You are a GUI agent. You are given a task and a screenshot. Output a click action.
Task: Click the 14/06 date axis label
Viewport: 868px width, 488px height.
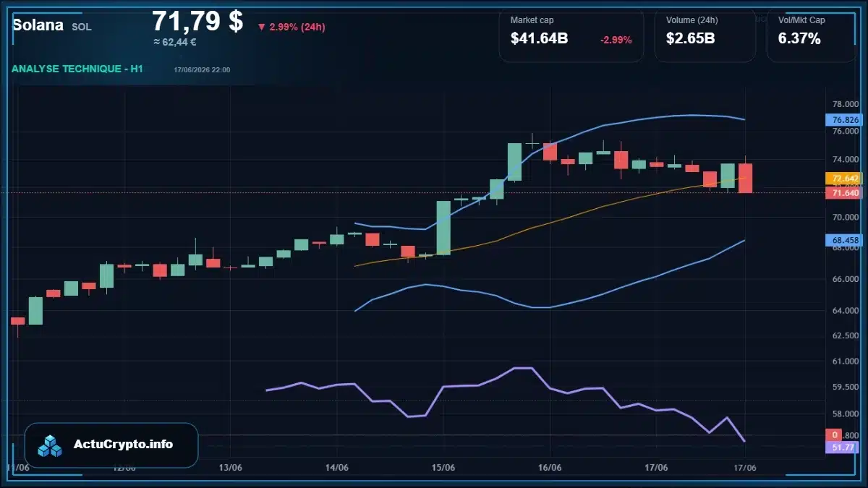tap(337, 468)
